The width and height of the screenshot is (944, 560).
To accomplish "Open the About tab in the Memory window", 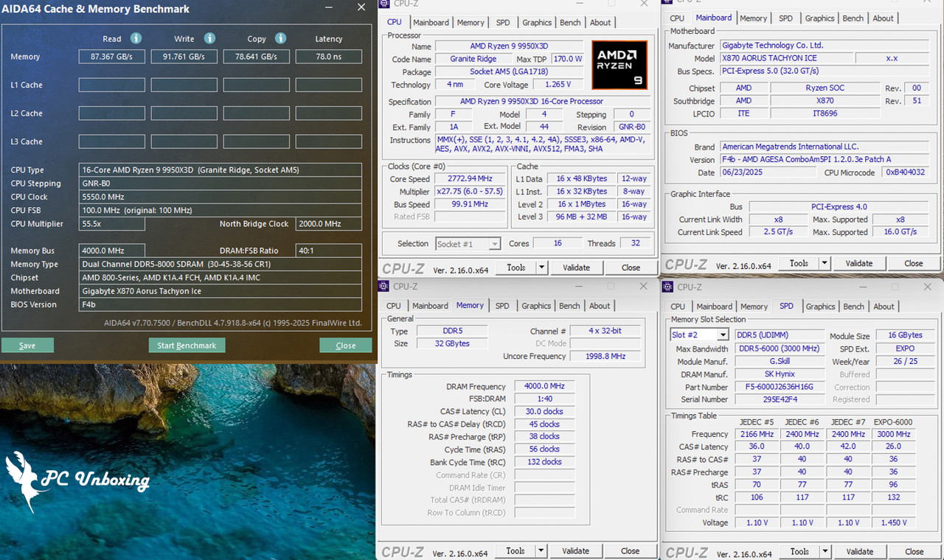I will tap(600, 306).
